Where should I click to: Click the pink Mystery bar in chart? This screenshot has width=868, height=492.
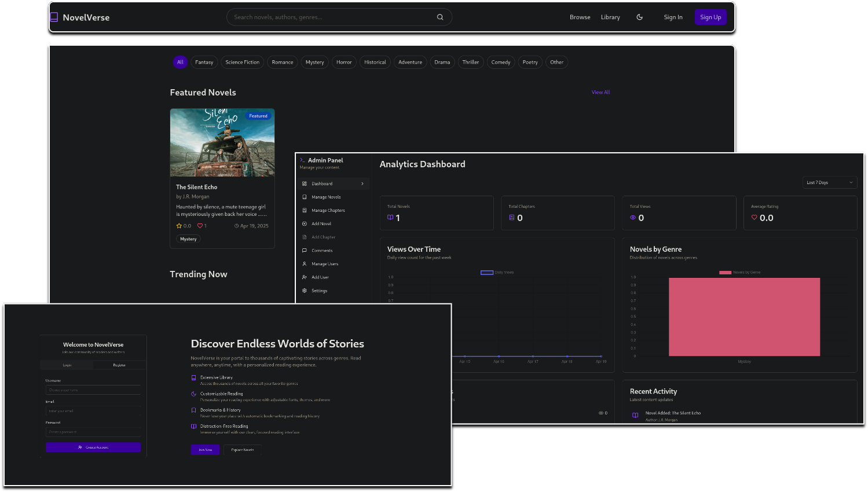tap(744, 317)
